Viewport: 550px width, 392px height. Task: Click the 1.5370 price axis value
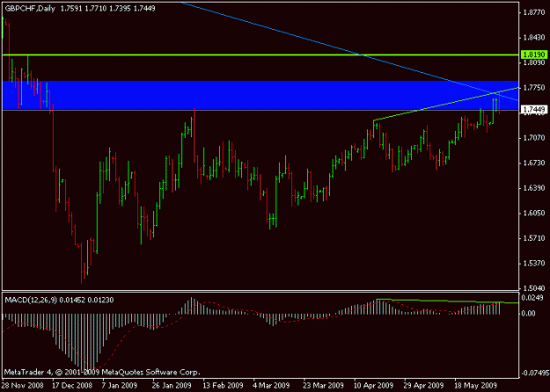coord(534,263)
